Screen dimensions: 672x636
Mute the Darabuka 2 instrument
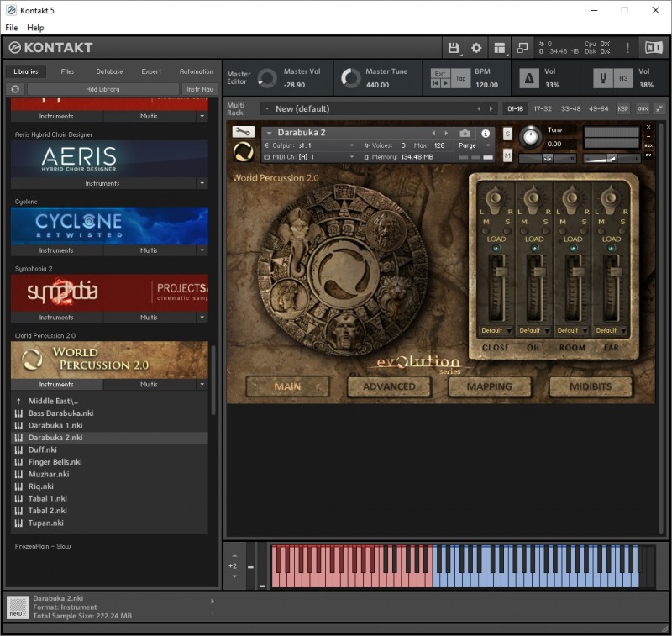click(x=507, y=155)
